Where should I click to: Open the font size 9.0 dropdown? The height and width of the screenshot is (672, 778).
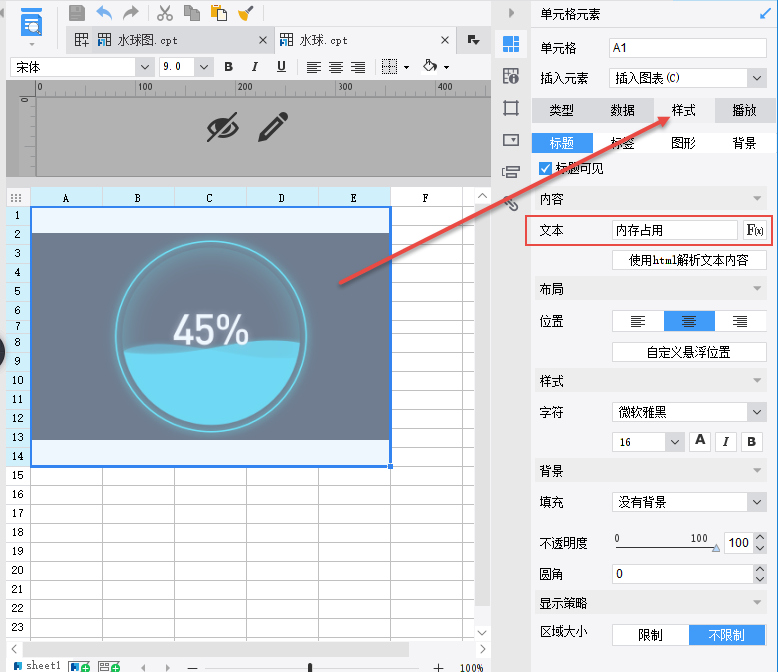[x=203, y=67]
